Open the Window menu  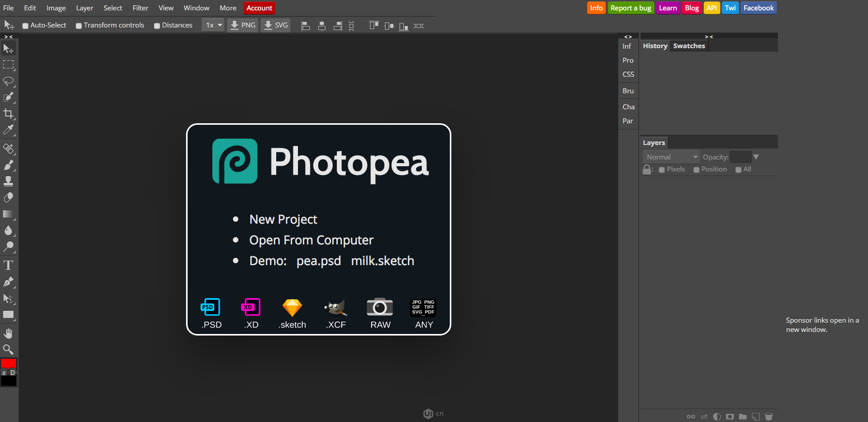(x=196, y=8)
